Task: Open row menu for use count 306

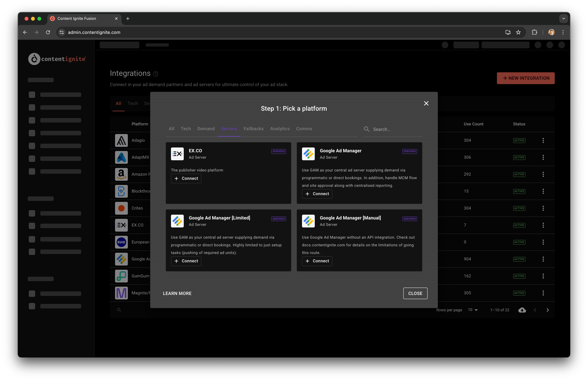Action: [543, 157]
